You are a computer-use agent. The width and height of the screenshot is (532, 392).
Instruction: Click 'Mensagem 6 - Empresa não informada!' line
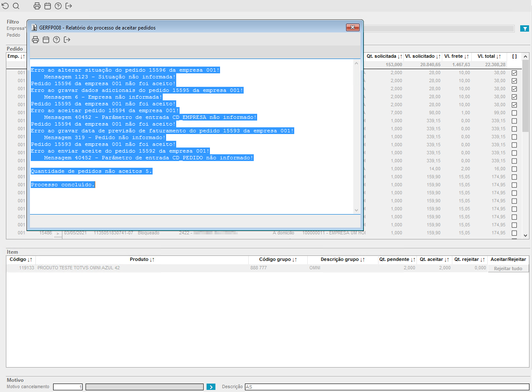point(103,97)
